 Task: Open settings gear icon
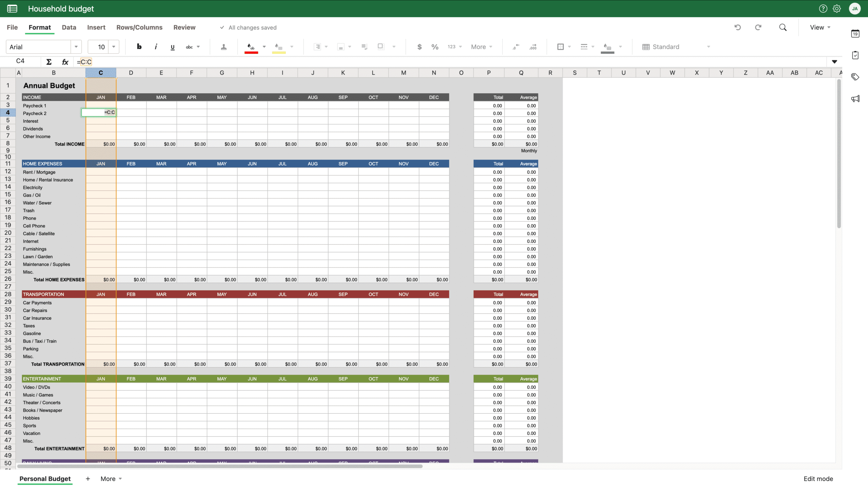tap(837, 9)
